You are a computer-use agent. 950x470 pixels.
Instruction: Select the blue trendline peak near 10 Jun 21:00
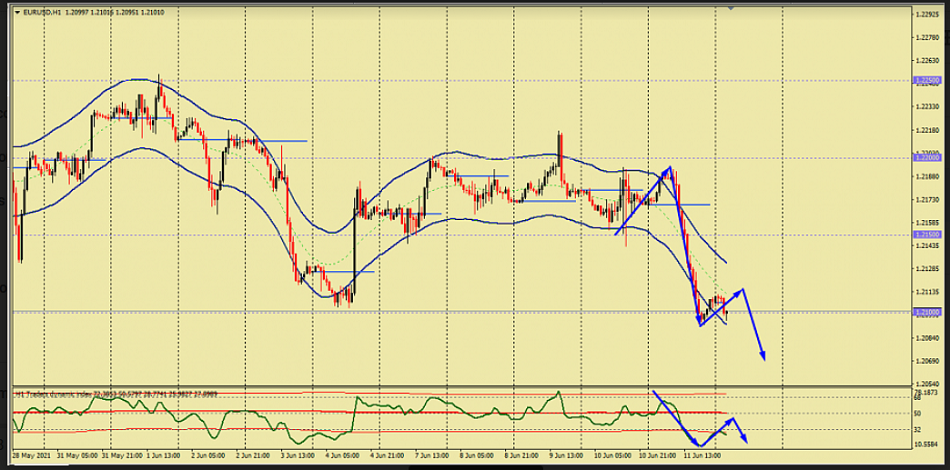(668, 168)
